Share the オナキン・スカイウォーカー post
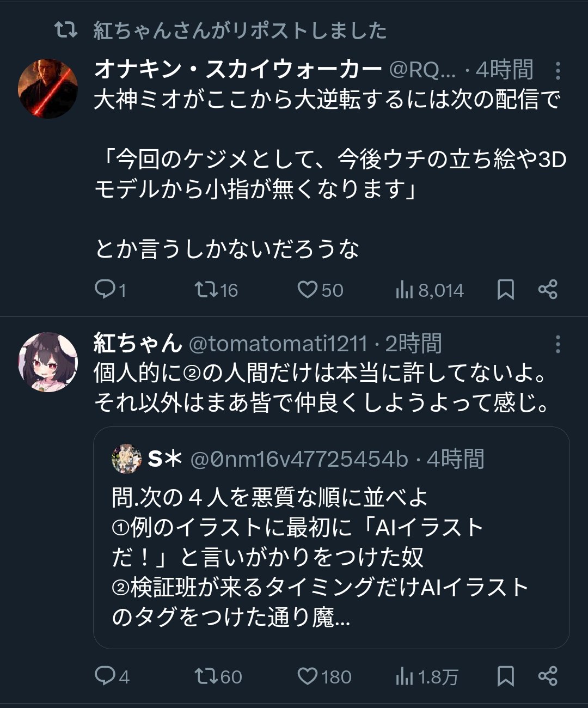Viewport: 588px width, 708px height. click(548, 290)
